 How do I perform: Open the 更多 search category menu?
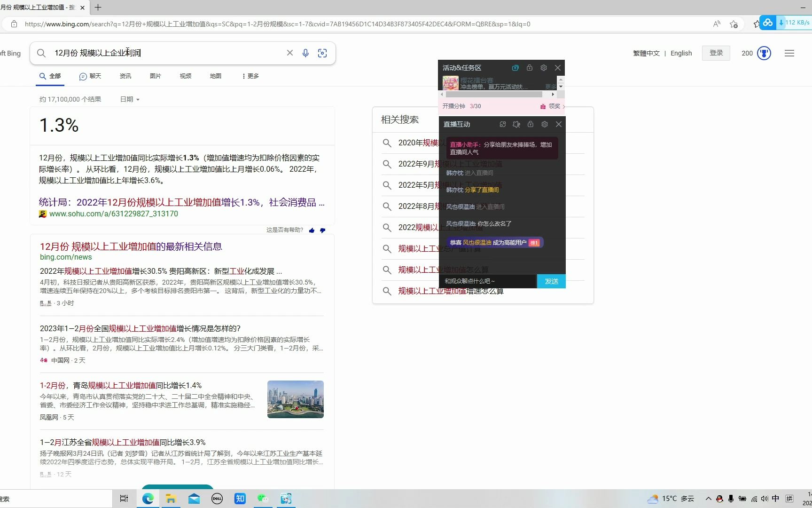[x=250, y=76]
